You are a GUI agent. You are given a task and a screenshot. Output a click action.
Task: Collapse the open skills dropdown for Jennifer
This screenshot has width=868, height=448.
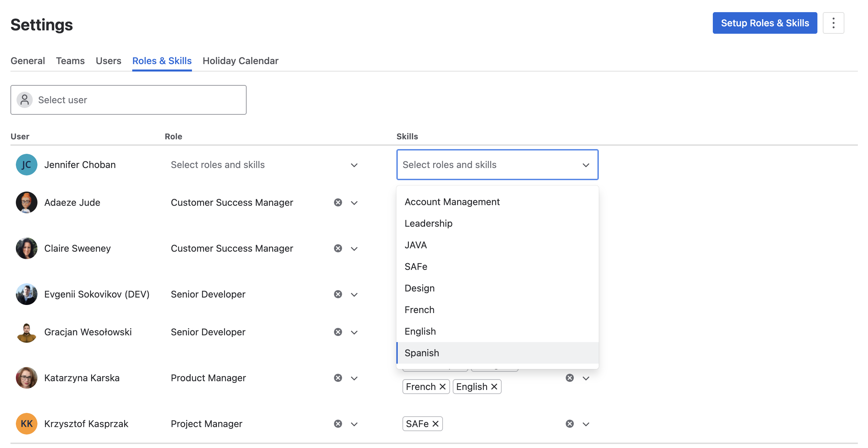(x=586, y=165)
